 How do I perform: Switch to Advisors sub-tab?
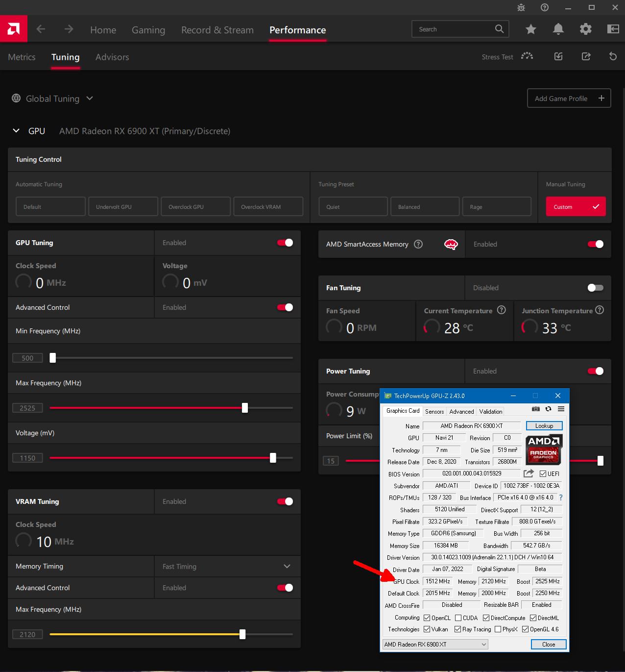[112, 57]
